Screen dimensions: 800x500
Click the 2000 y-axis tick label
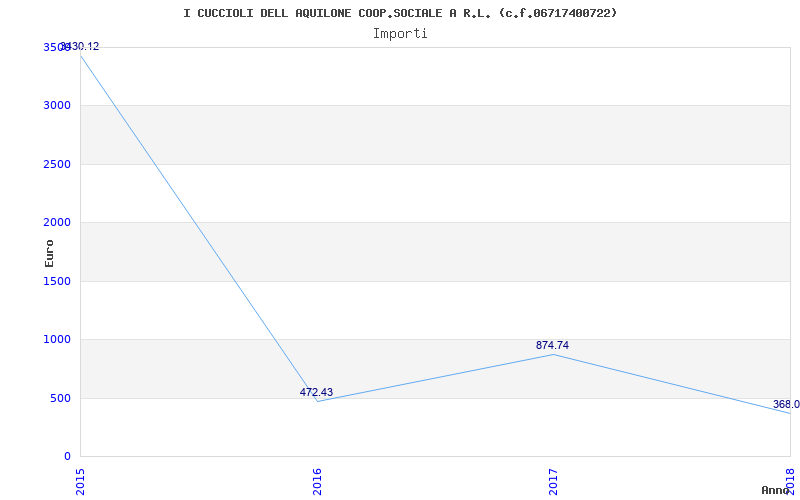pos(57,222)
